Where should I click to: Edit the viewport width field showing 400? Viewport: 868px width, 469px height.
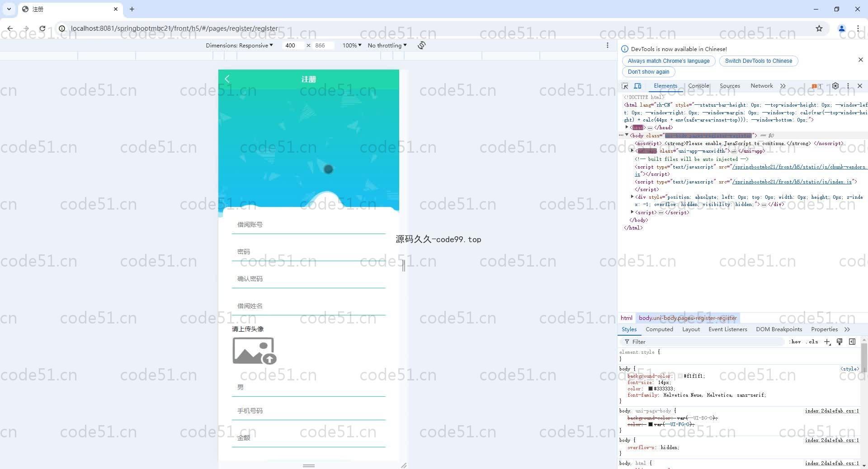click(x=293, y=45)
